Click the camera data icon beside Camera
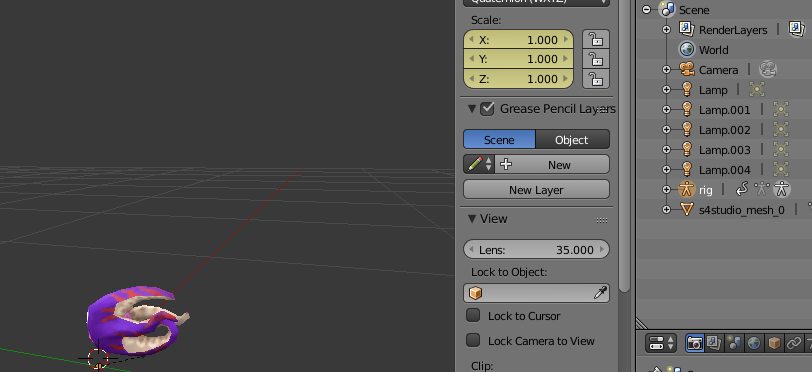812x372 pixels. click(768, 69)
